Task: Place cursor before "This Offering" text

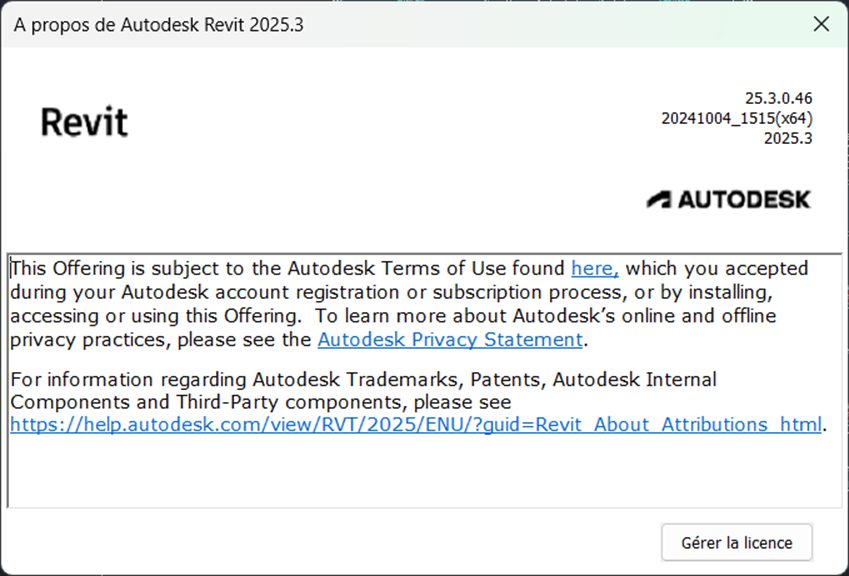Action: point(12,268)
